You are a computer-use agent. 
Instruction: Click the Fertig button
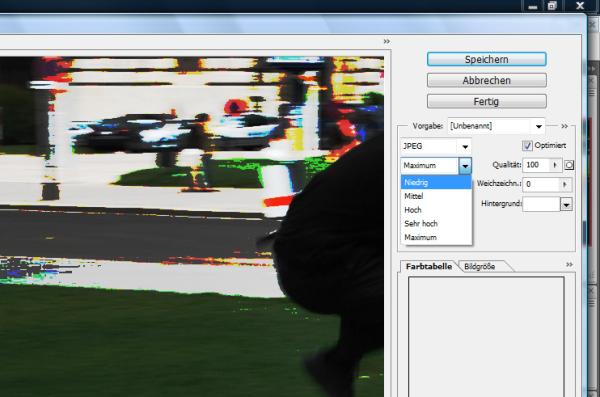pos(486,101)
